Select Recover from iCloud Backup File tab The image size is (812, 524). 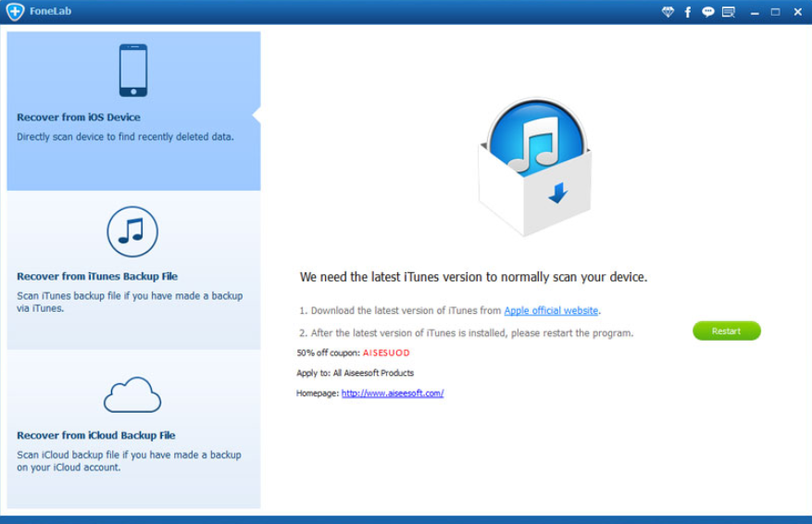[133, 430]
